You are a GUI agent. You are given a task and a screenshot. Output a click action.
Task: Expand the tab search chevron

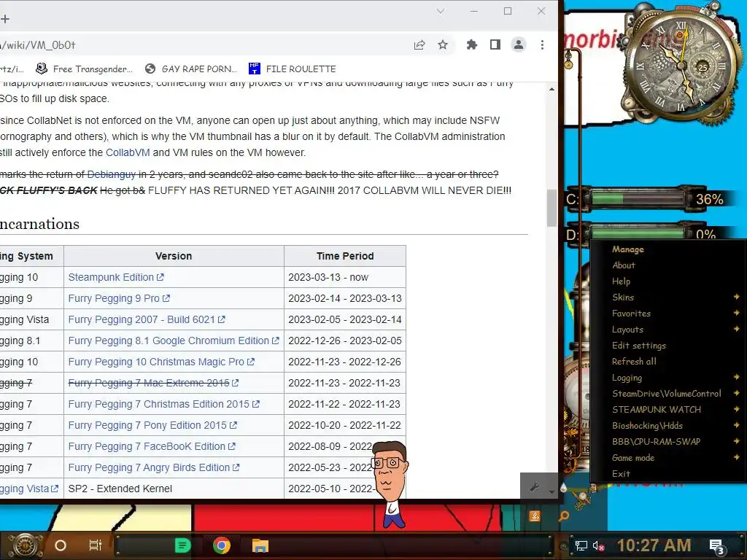[441, 11]
